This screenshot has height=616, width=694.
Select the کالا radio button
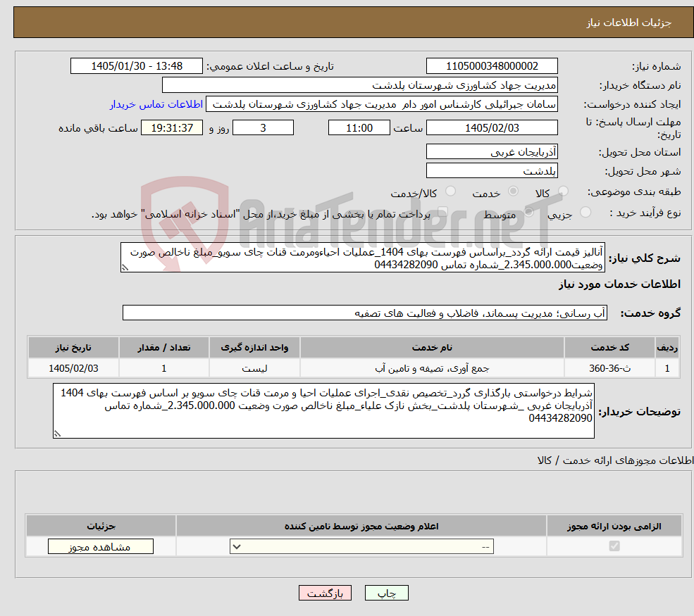pyautogui.click(x=563, y=191)
